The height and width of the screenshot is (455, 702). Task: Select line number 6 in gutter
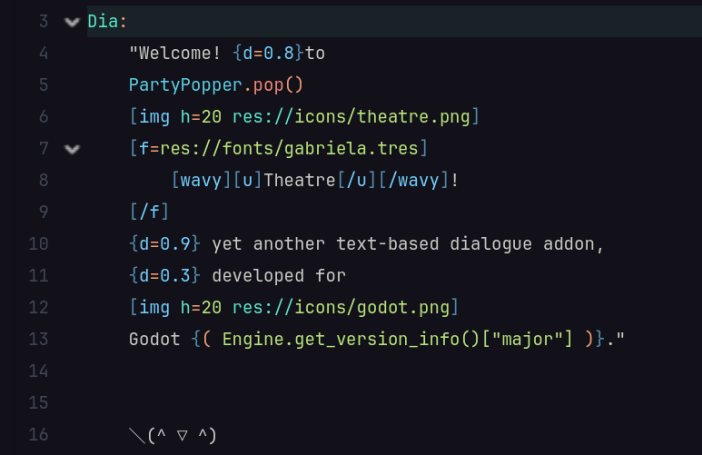43,116
